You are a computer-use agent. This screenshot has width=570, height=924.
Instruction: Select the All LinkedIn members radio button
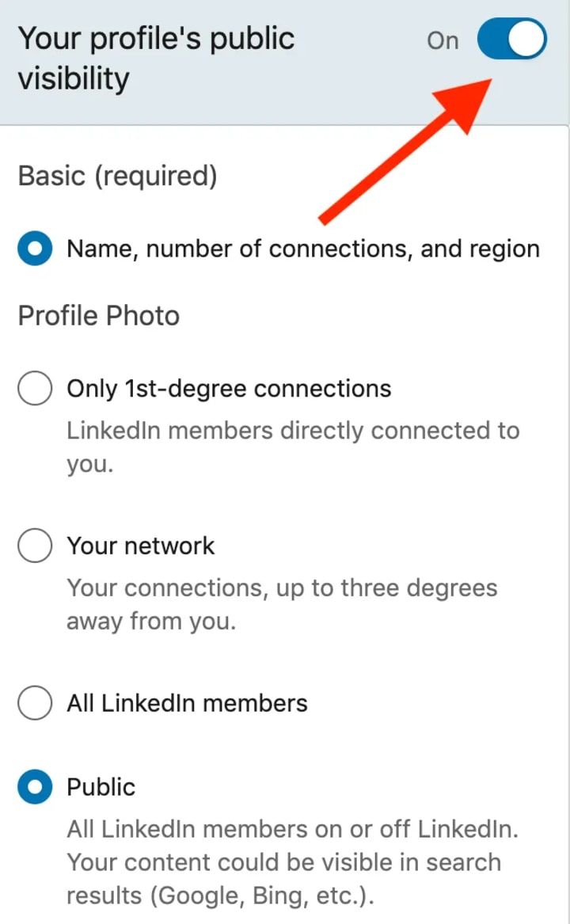[35, 703]
